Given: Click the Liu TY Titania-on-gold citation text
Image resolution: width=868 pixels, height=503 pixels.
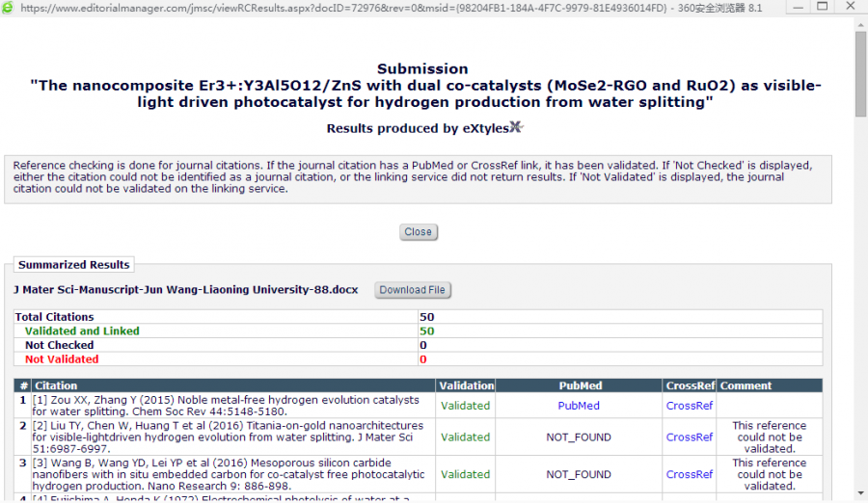Looking at the screenshot, I should coord(228,437).
